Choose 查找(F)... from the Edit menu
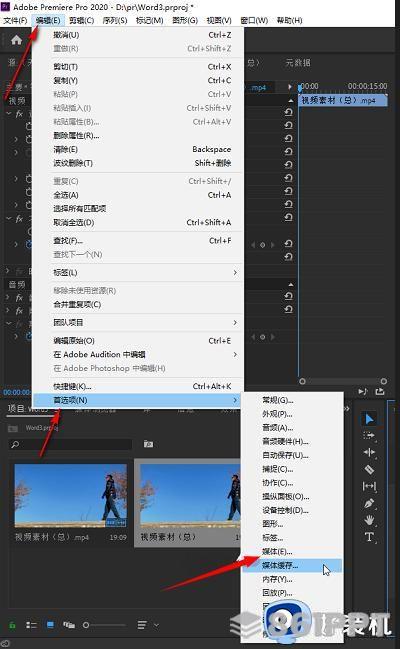The width and height of the screenshot is (400, 649). coord(138,240)
